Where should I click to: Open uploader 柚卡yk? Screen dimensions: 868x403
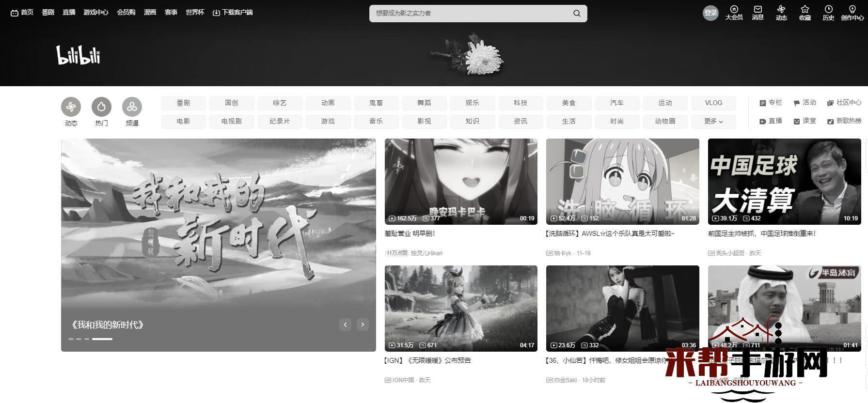pyautogui.click(x=563, y=253)
